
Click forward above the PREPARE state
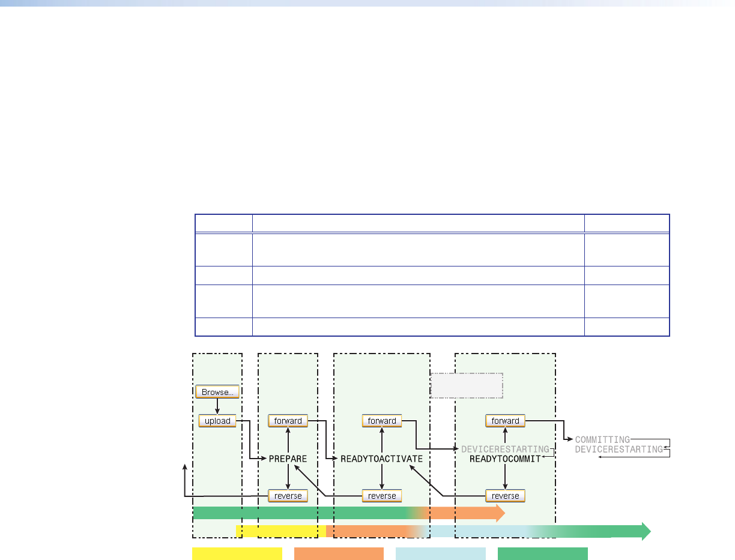tap(288, 421)
